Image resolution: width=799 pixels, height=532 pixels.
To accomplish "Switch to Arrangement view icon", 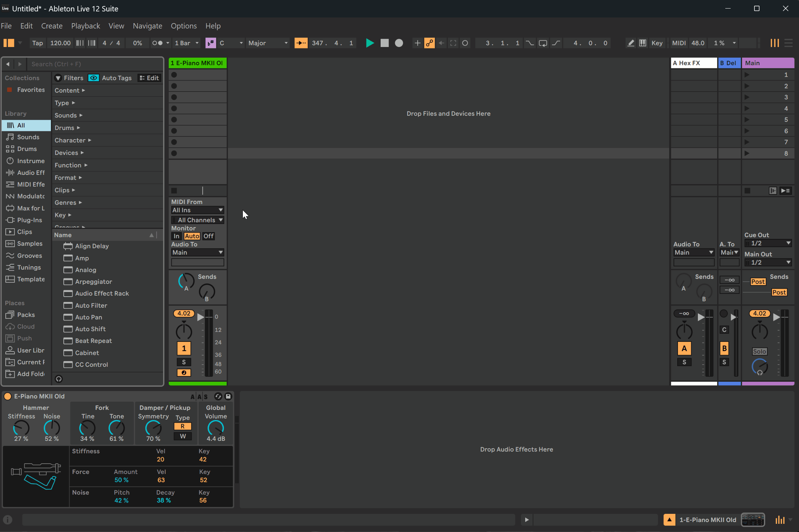I will coord(788,43).
